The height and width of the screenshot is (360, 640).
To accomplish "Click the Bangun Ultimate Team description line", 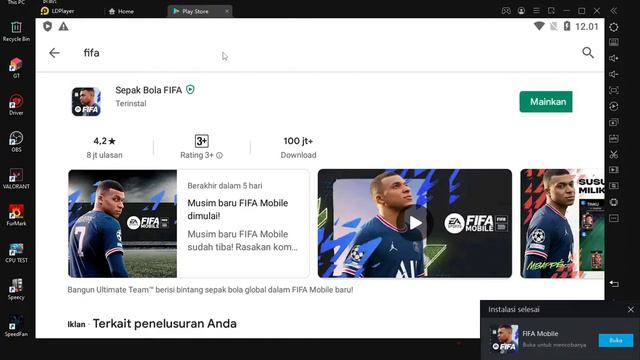I will [x=210, y=290].
